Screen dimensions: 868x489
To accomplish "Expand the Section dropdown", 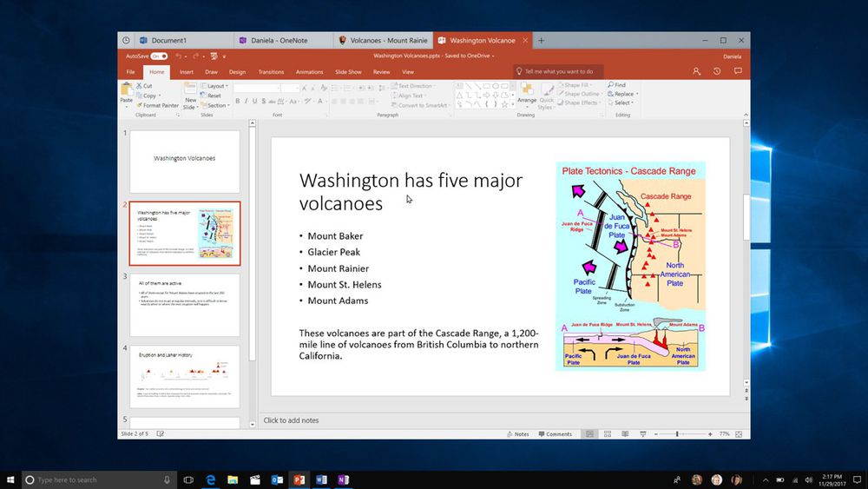I will click(x=216, y=105).
